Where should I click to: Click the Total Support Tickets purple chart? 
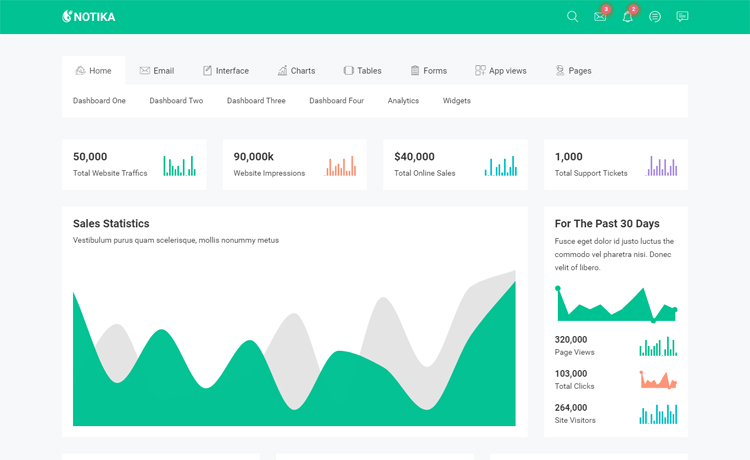[662, 166]
